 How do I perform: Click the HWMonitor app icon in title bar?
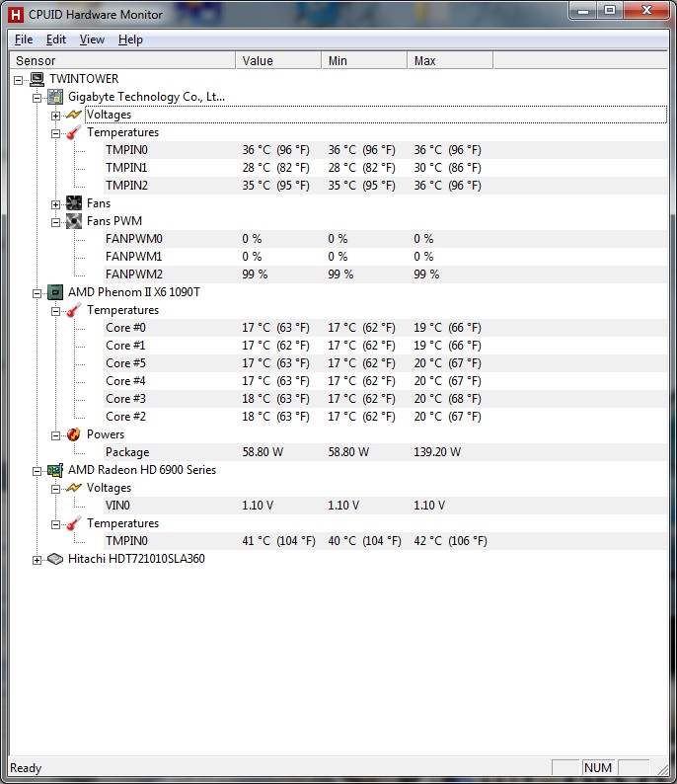click(x=16, y=15)
